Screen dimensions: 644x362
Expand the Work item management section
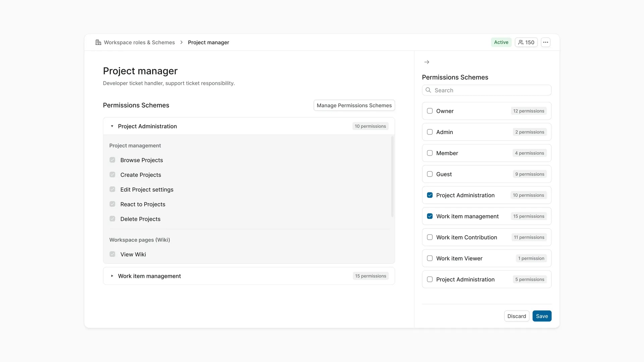112,276
